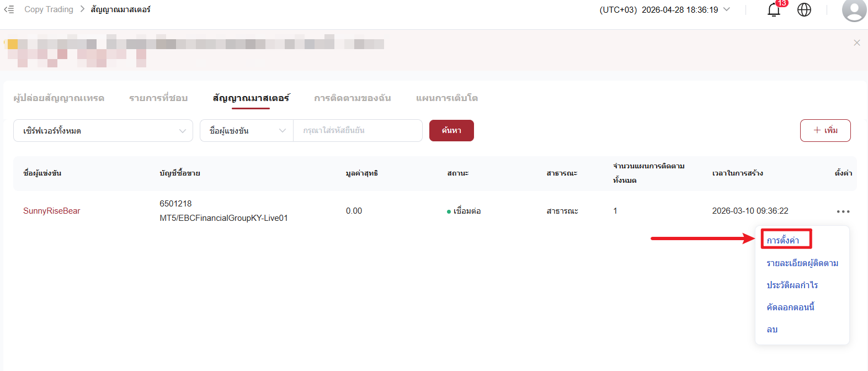The image size is (868, 371).
Task: Open the ชื่อผู้แข่งขัน search-type dropdown
Action: point(247,131)
